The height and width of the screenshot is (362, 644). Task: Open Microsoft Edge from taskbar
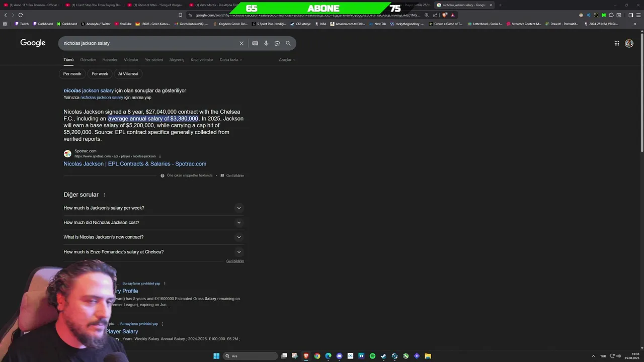pos(328,356)
